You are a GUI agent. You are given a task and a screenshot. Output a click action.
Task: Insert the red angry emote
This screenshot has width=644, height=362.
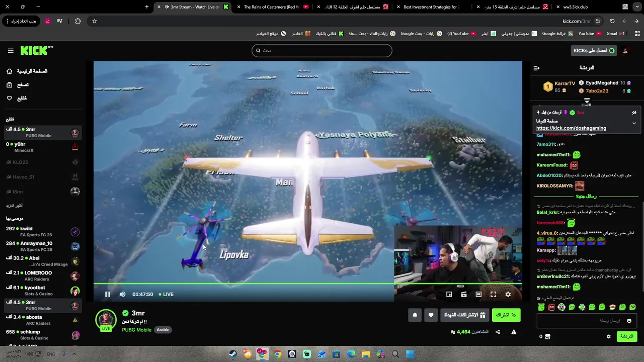[x=551, y=307]
